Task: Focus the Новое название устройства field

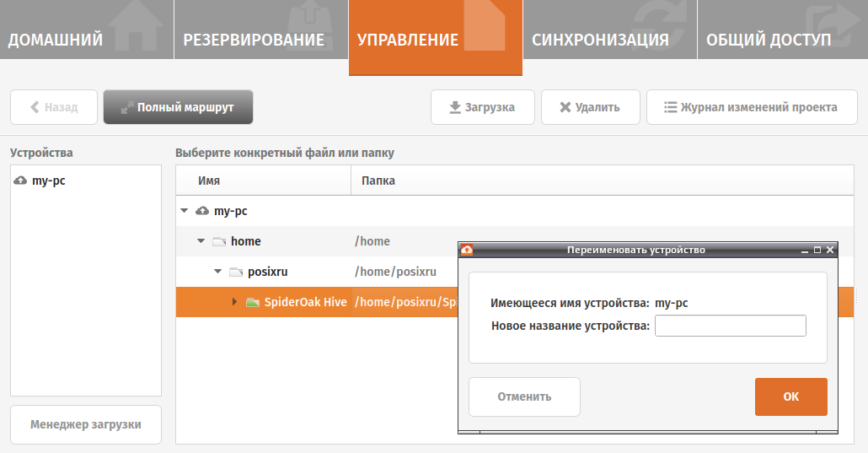Action: (x=730, y=326)
